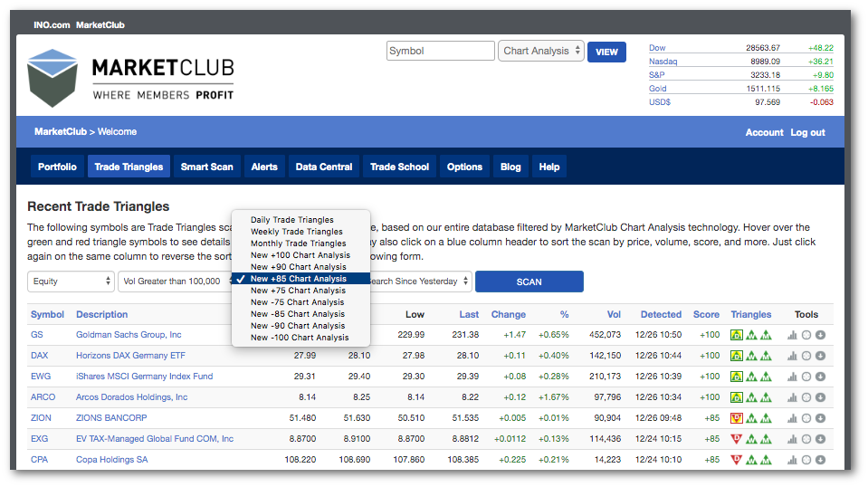Viewport: 868px width, 487px height.
Task: Click the red daily triangle for CPA
Action: pyautogui.click(x=736, y=459)
